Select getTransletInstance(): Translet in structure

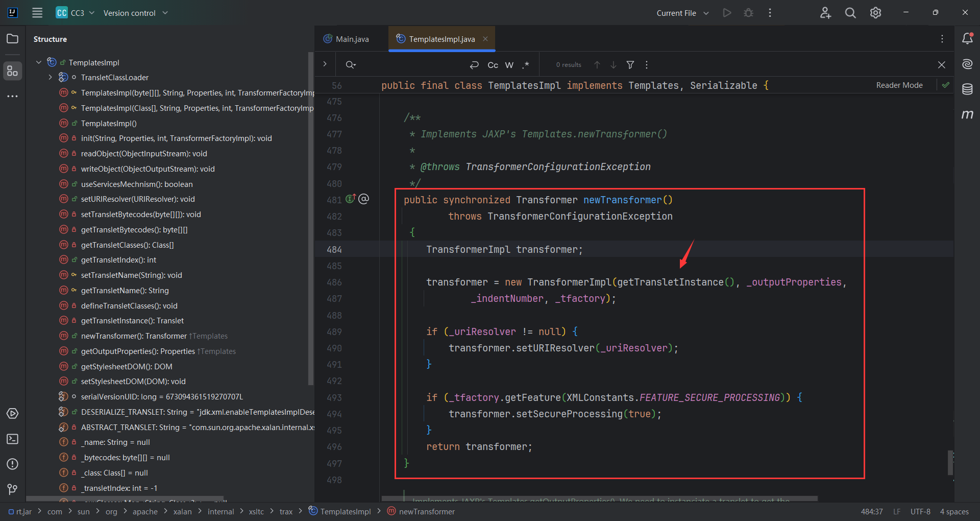point(132,321)
